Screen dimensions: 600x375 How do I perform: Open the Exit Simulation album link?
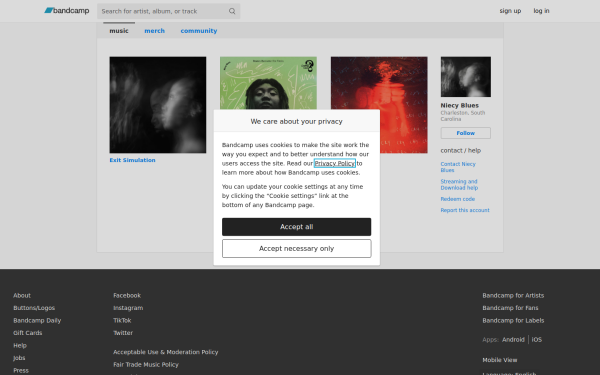[x=132, y=160]
